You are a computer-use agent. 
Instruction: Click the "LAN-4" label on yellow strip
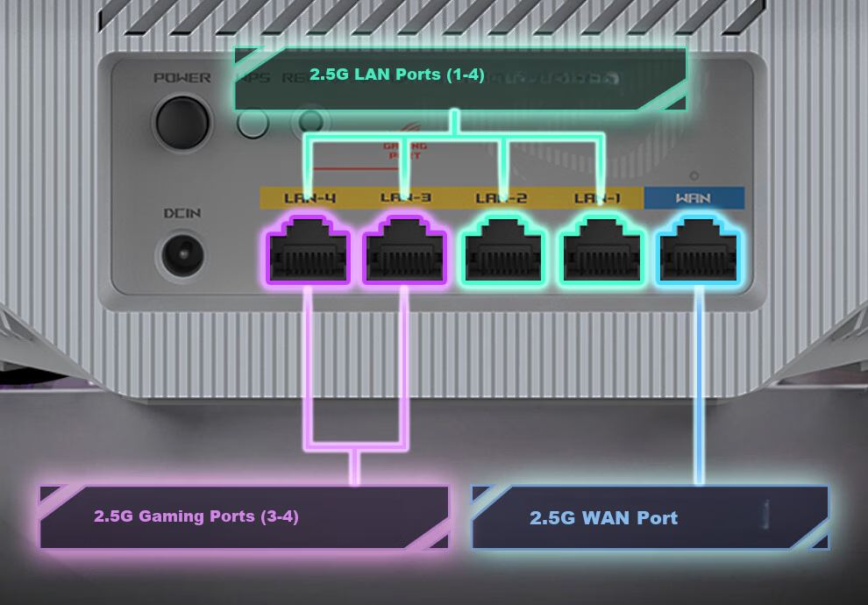click(x=310, y=198)
